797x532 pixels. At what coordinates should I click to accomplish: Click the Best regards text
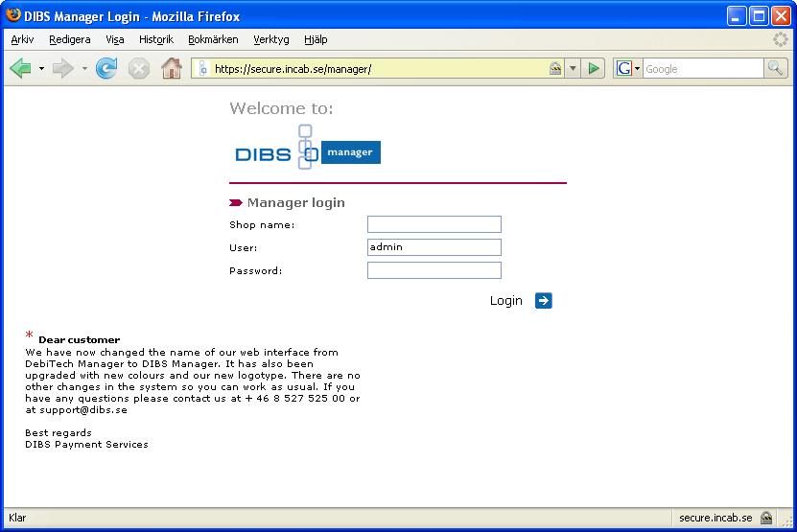point(59,432)
